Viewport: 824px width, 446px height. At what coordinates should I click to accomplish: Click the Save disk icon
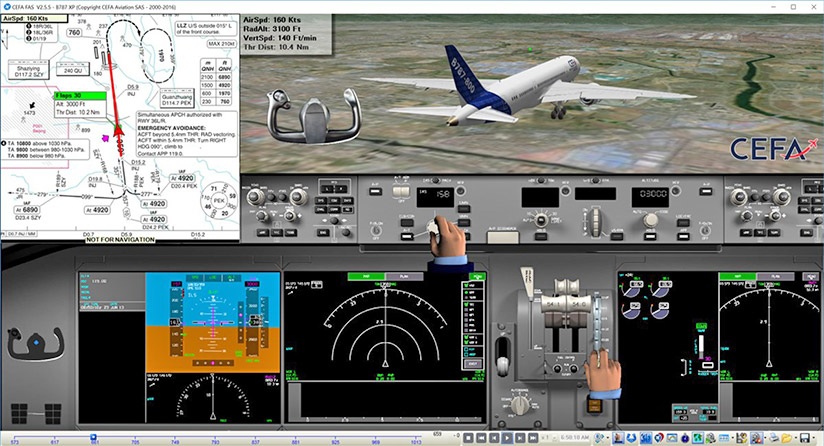click(x=805, y=437)
